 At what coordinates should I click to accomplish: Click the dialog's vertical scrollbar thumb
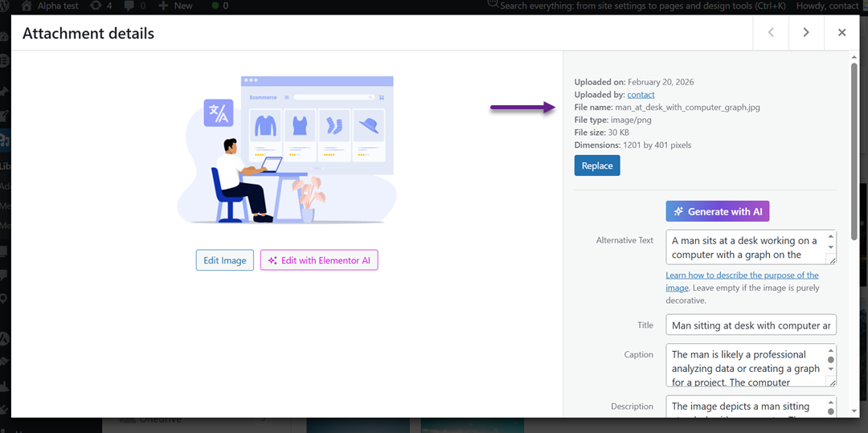(x=854, y=151)
